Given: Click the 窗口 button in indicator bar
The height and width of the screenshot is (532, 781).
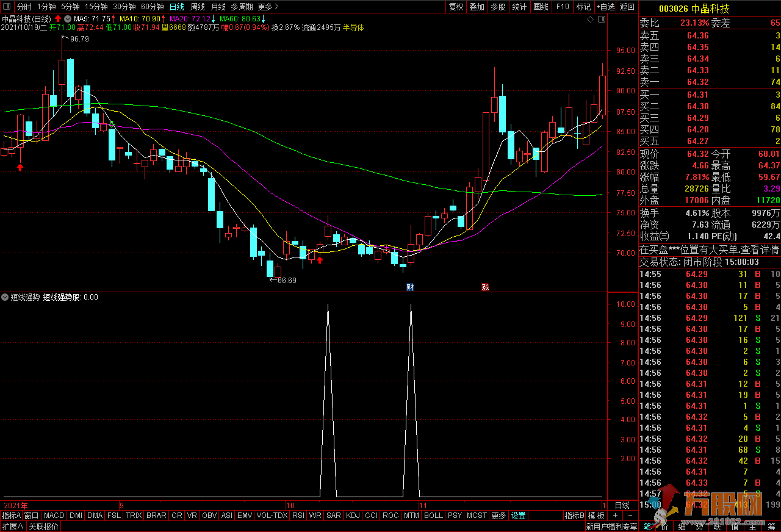Looking at the screenshot, I should pos(32,516).
